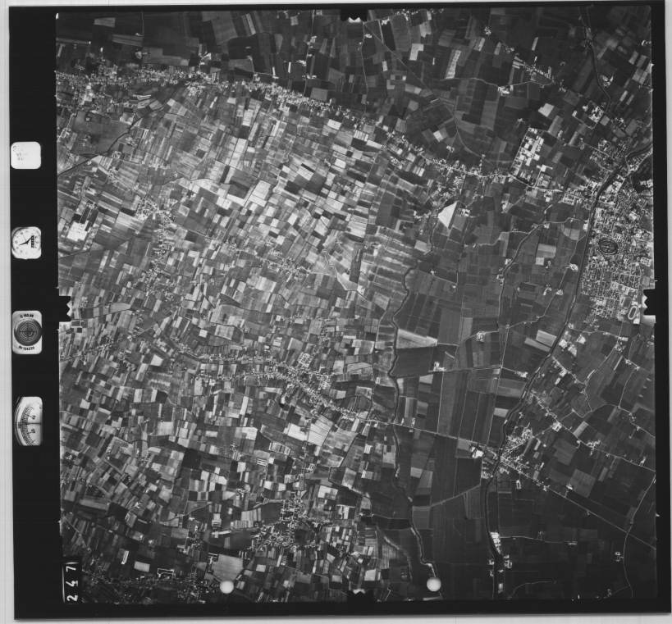Click the clock dial in the film margin

coord(26,243)
